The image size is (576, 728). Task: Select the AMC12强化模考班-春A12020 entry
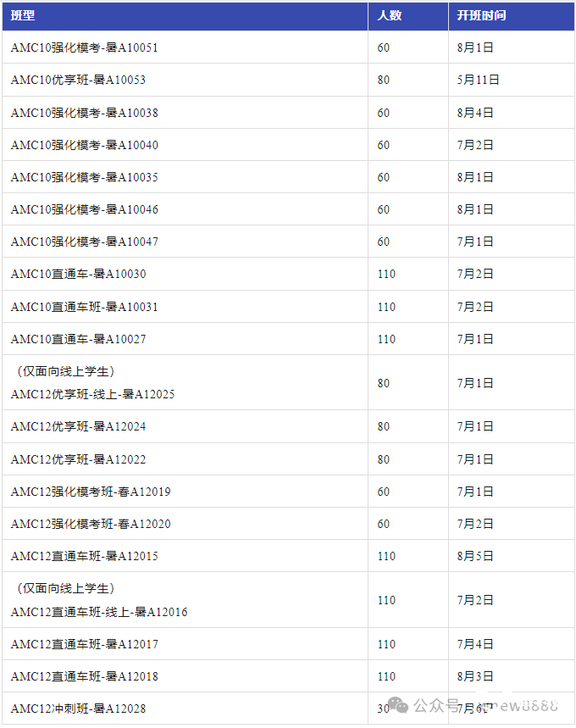91,525
